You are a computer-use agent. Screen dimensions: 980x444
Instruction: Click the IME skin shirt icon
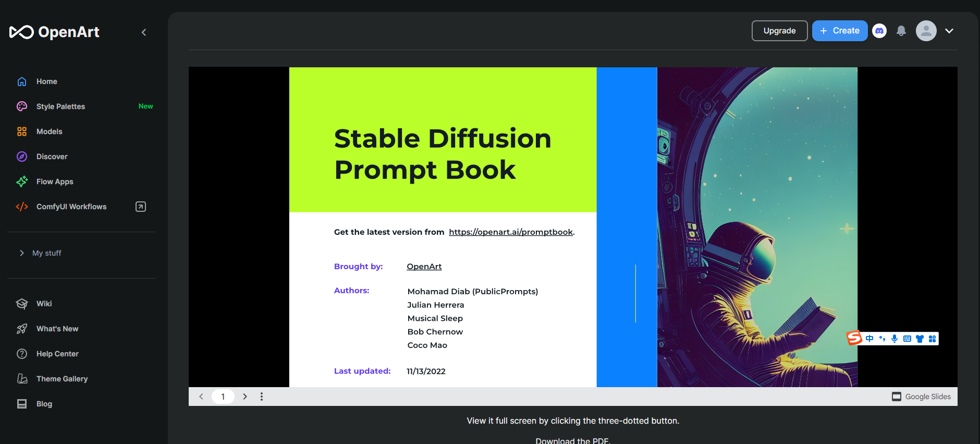920,339
